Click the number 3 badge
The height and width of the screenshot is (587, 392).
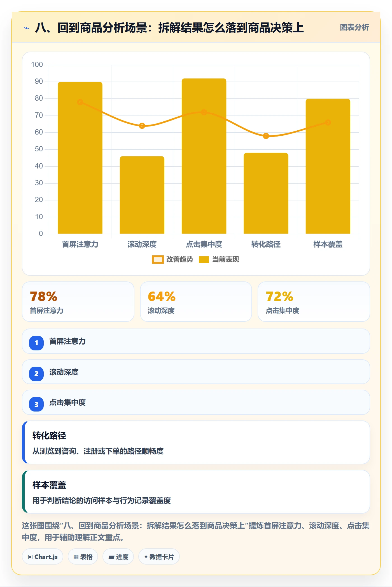coord(36,404)
